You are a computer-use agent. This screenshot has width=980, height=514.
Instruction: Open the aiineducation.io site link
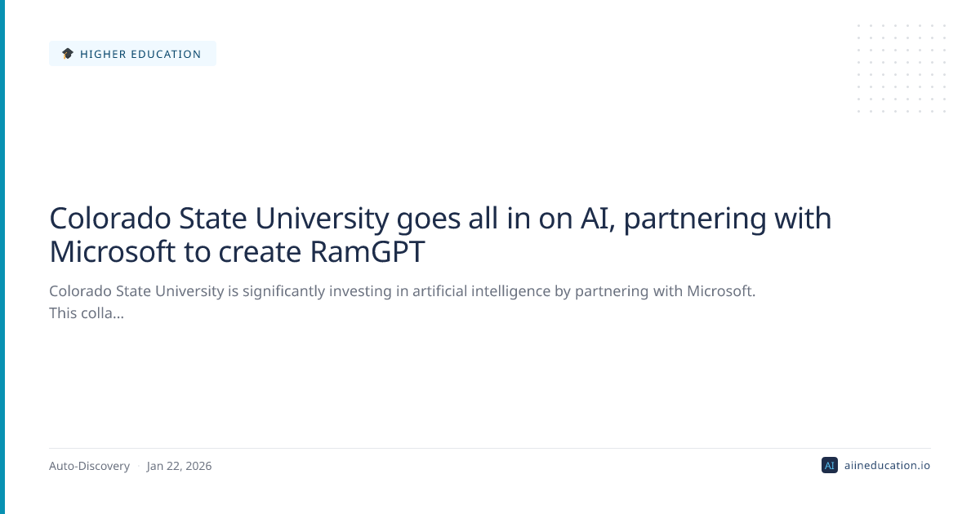point(887,466)
